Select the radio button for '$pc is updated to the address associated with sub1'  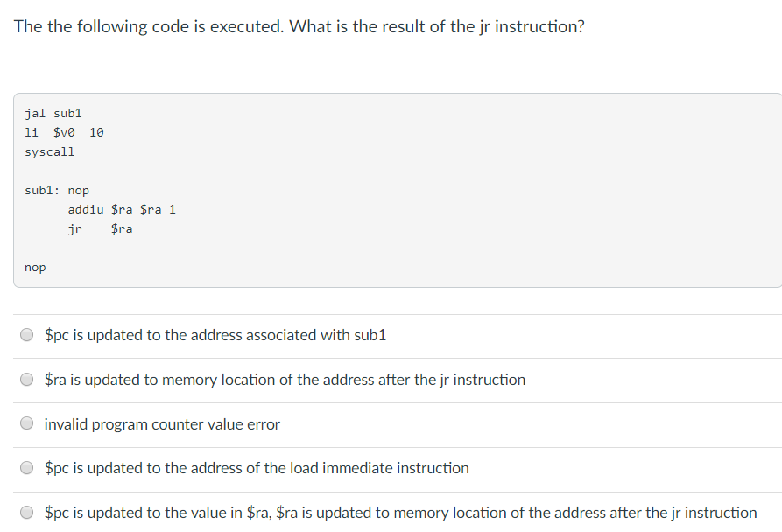point(26,334)
